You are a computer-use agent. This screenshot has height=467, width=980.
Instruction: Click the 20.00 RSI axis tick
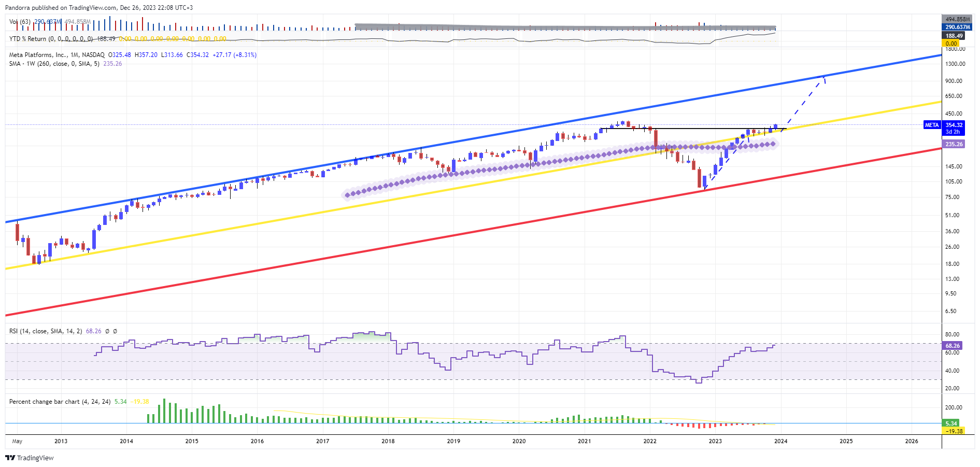[952, 388]
